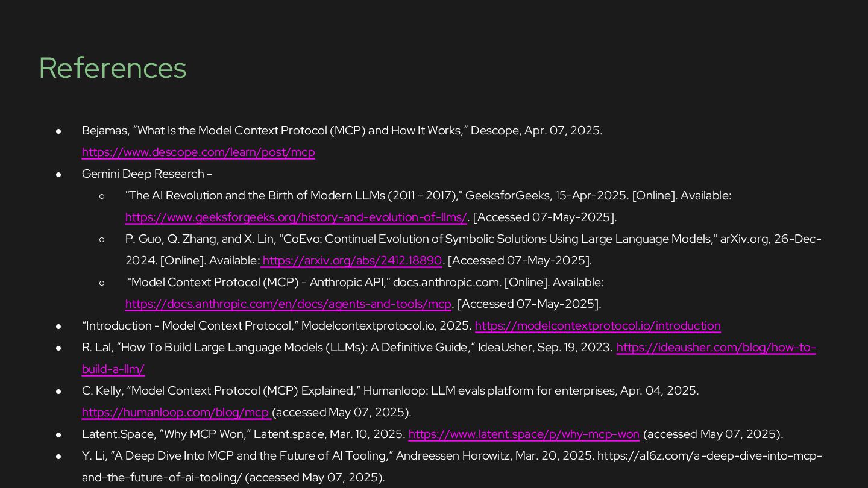Click the 'Gemini Deep Research -' bullet
The height and width of the screenshot is (488, 868).
[147, 174]
